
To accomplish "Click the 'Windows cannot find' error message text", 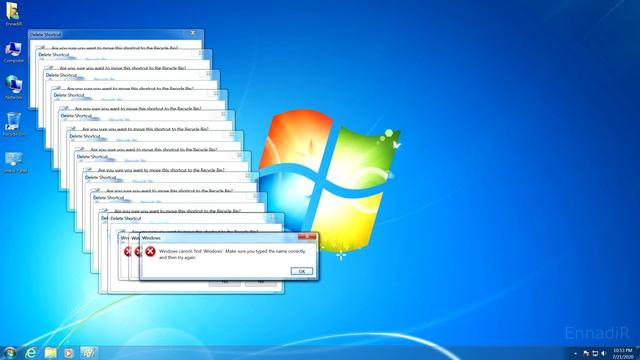I will point(232,254).
